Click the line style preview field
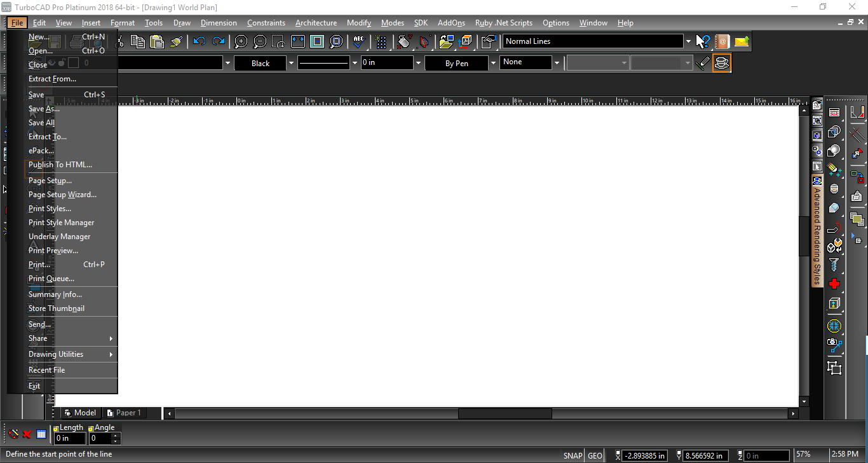868x463 pixels. (323, 63)
